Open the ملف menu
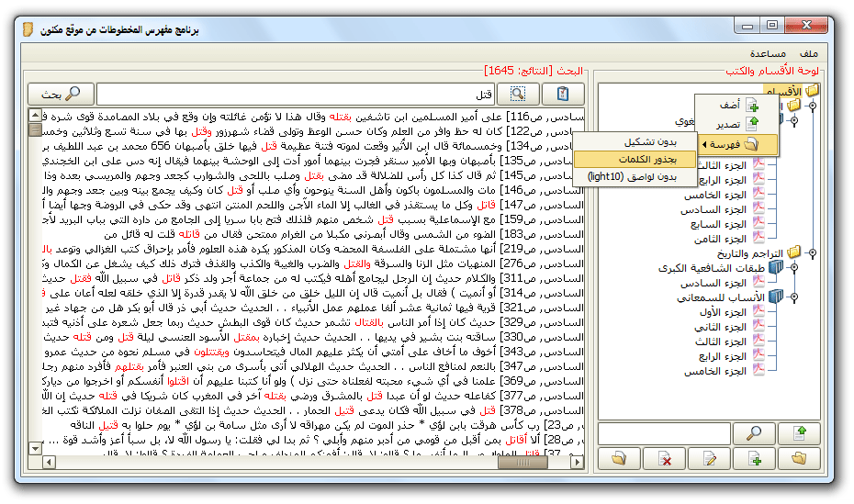Image resolution: width=854 pixels, height=504 pixels. point(809,53)
